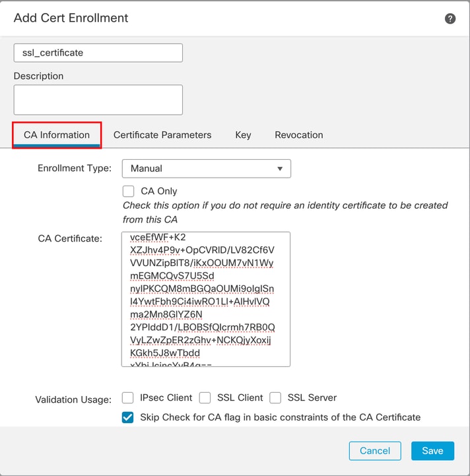Image resolution: width=470 pixels, height=476 pixels.
Task: Click the Validation Usage label
Action: click(x=73, y=399)
